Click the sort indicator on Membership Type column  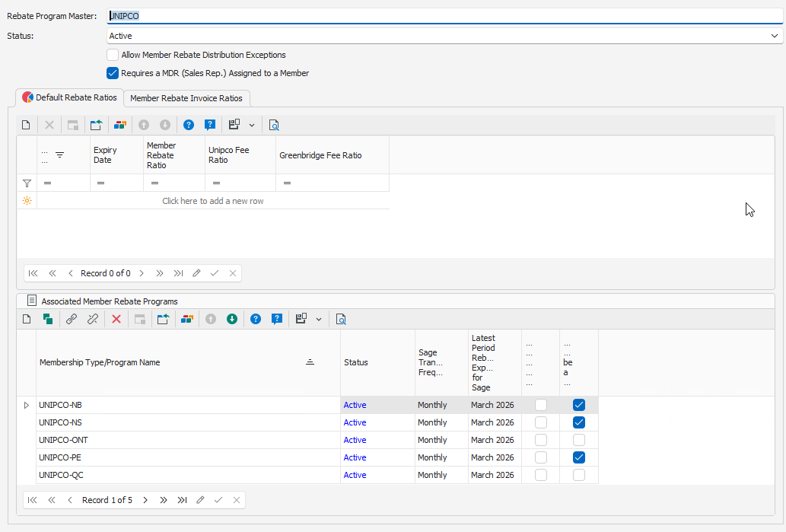click(310, 362)
